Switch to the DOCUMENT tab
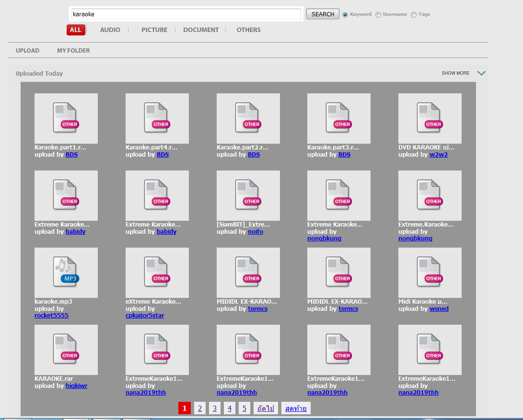 click(201, 30)
